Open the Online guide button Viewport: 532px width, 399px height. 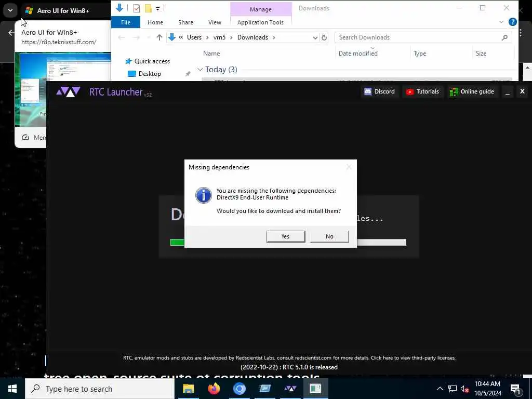(x=472, y=91)
